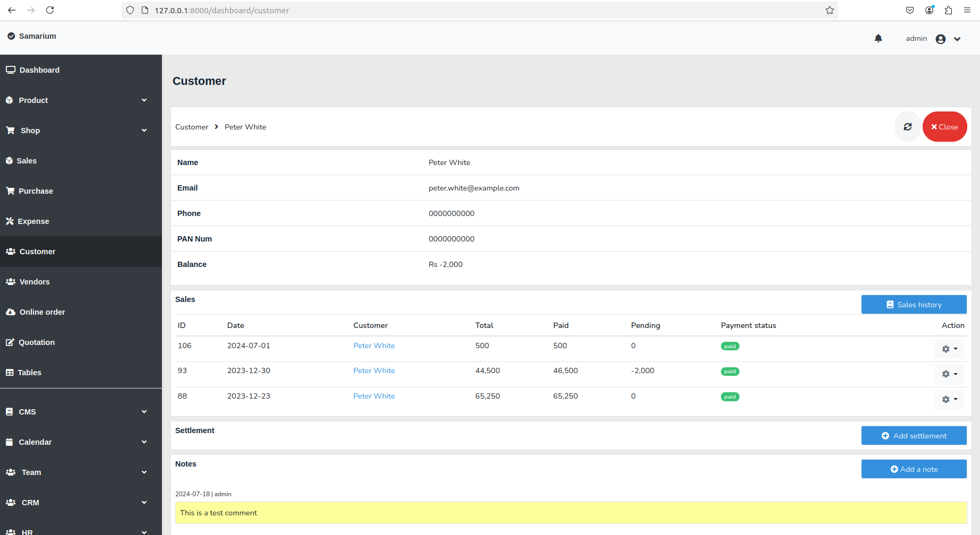Click the Tables grid icon

point(10,373)
